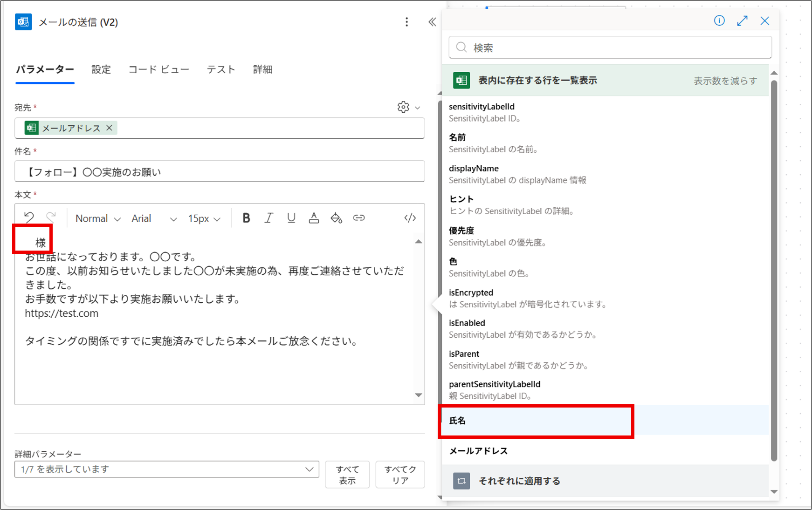Expand the dynamic content panel to fullscreen
Screen dimensions: 812x510
click(742, 20)
